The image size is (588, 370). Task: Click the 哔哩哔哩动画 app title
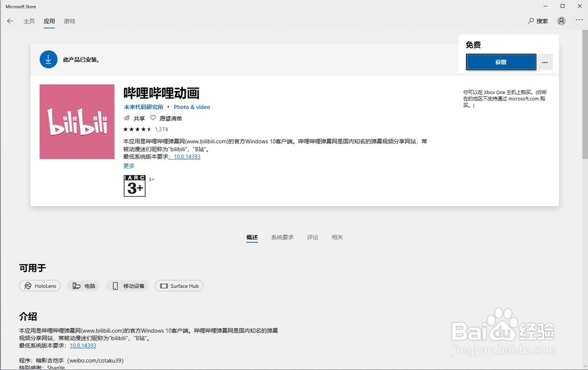[x=161, y=93]
